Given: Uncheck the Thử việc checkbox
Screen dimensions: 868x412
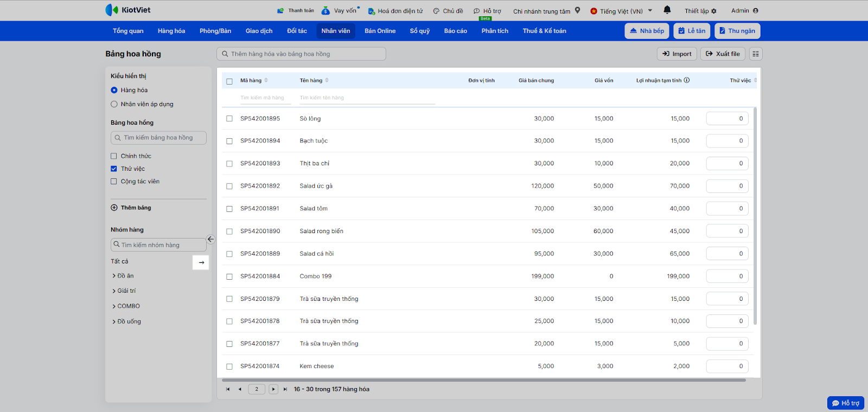Looking at the screenshot, I should tap(114, 169).
